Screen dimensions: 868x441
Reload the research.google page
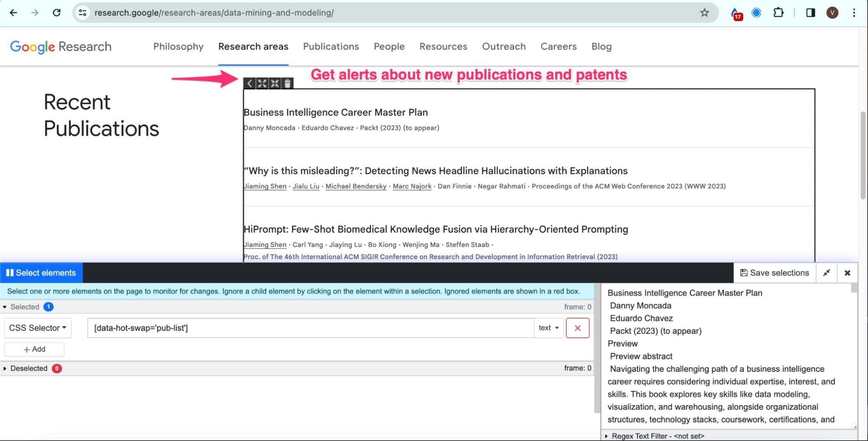tap(56, 13)
